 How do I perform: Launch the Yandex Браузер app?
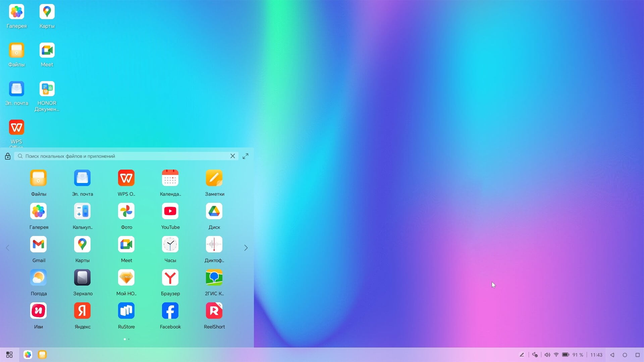(x=170, y=282)
